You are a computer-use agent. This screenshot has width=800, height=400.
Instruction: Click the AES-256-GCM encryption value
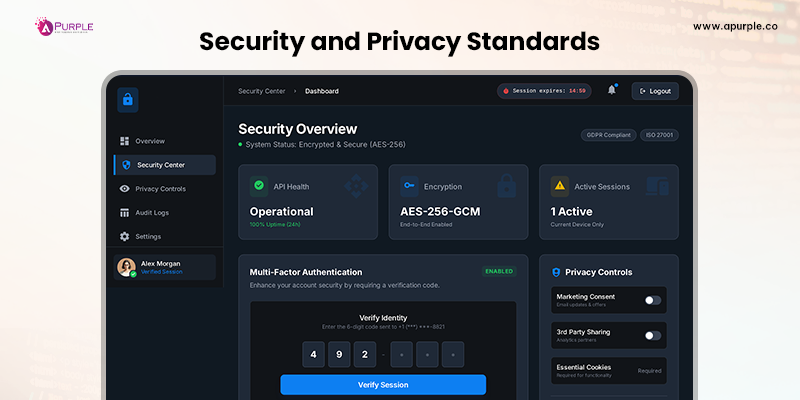pos(440,211)
